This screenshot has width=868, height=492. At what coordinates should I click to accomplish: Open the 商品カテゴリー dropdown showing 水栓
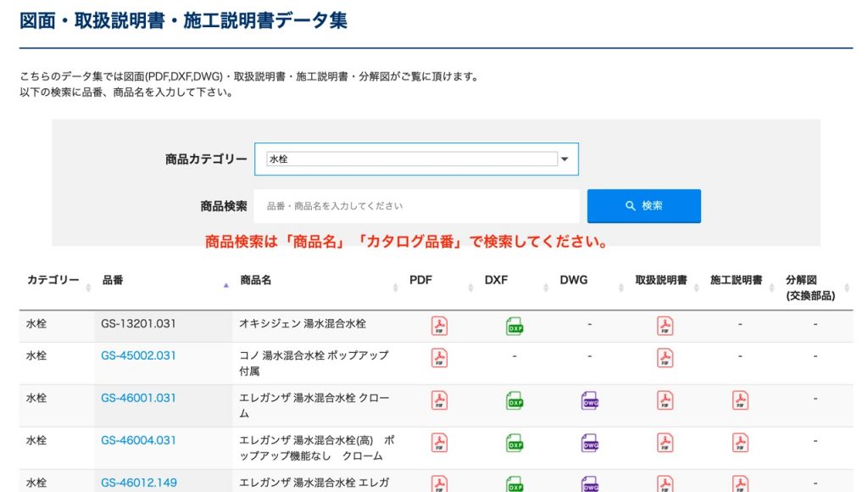416,159
